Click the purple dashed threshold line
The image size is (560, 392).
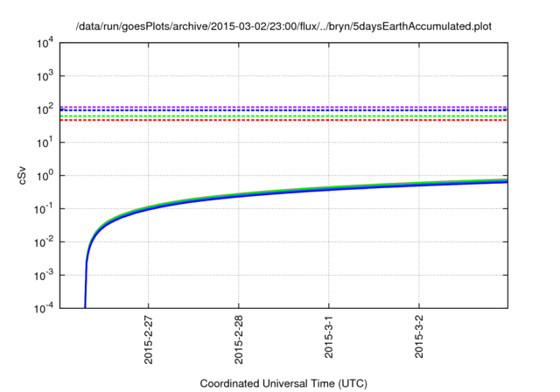click(x=283, y=107)
